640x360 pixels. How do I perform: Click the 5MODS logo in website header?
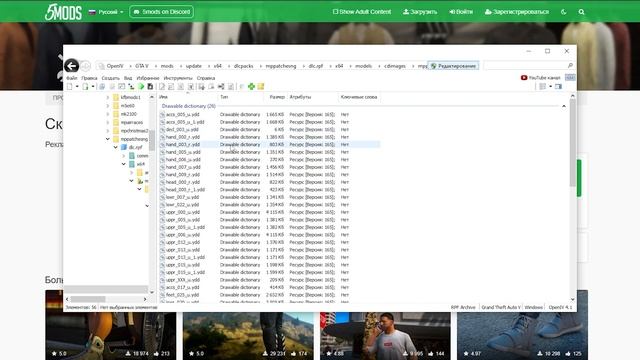point(63,12)
